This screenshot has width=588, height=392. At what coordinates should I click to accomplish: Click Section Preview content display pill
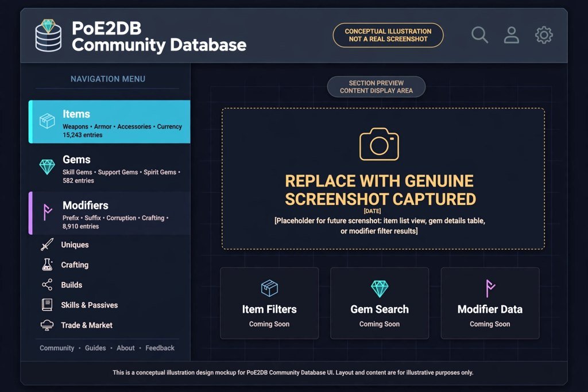(376, 87)
